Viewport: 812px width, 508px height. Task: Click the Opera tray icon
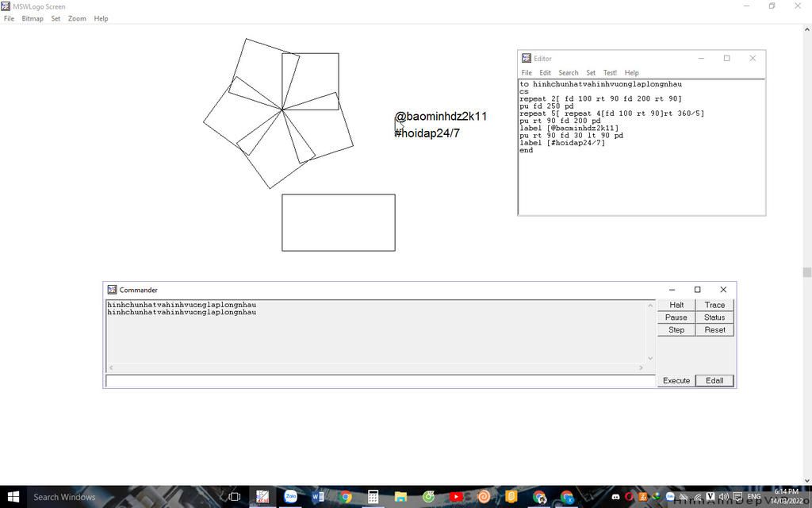pos(629,497)
